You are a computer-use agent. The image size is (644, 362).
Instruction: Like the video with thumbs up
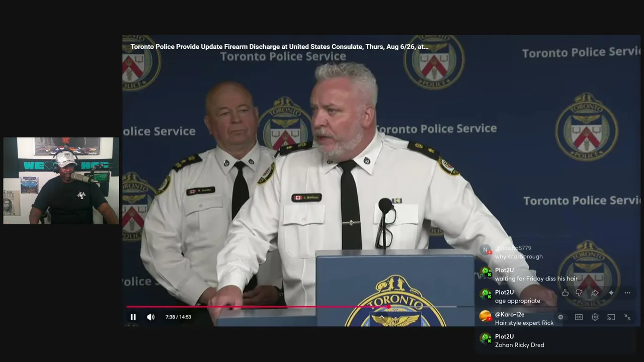565,293
